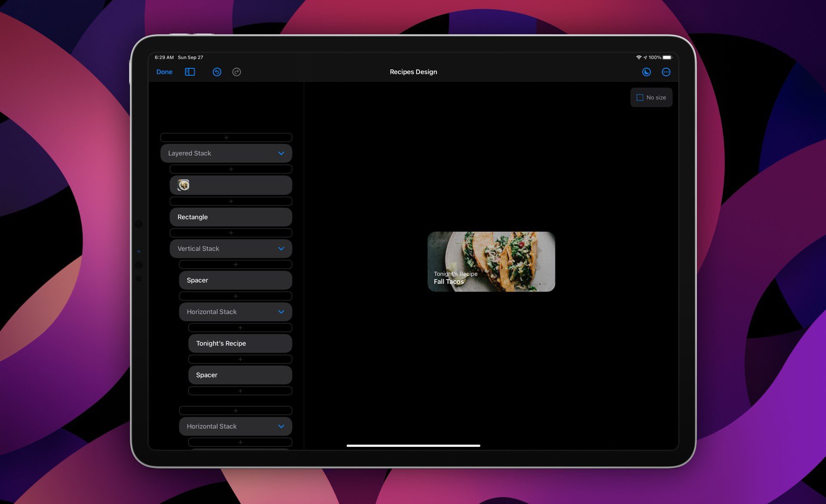The image size is (826, 504).
Task: Select the Tonight's Recipe text layer
Action: (x=240, y=343)
